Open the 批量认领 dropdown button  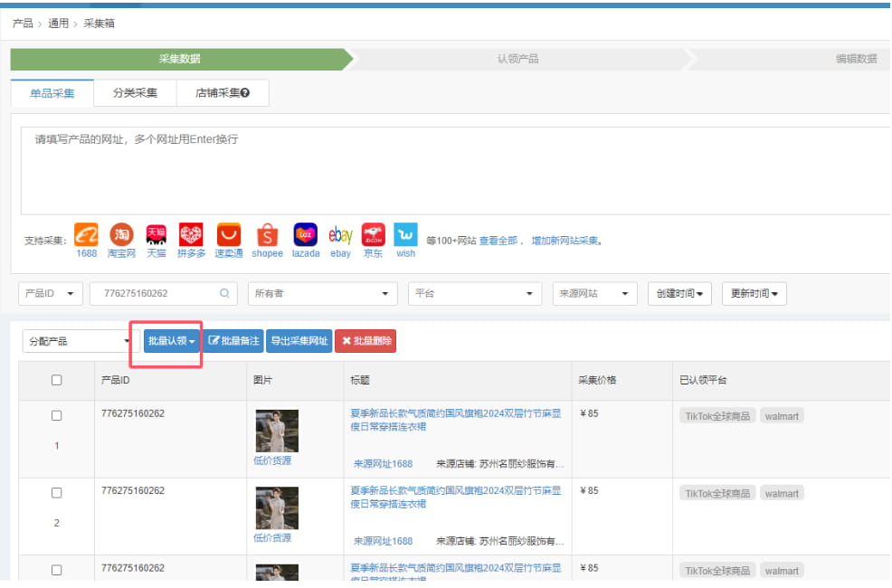(x=171, y=341)
